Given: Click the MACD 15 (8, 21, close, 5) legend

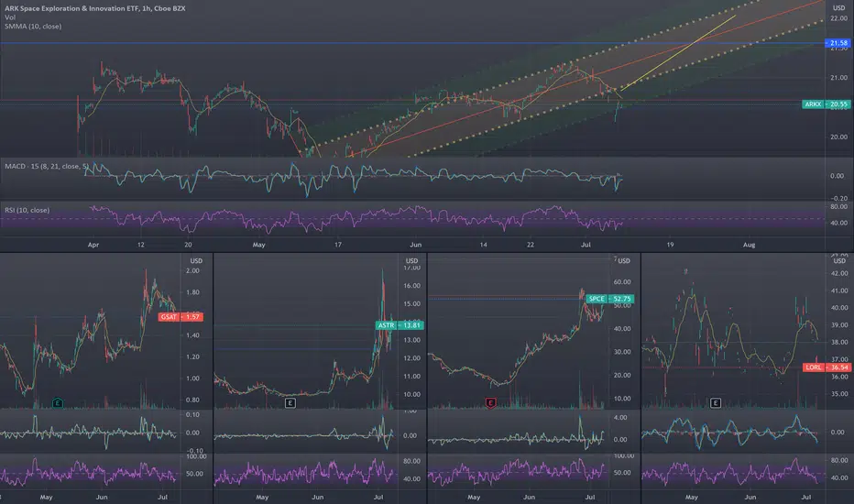Looking at the screenshot, I should (x=47, y=166).
